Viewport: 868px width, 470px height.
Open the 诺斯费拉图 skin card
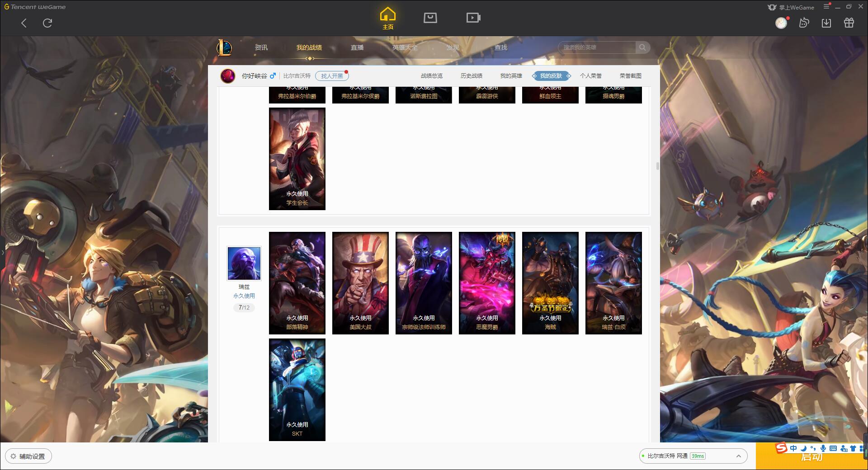tap(424, 95)
